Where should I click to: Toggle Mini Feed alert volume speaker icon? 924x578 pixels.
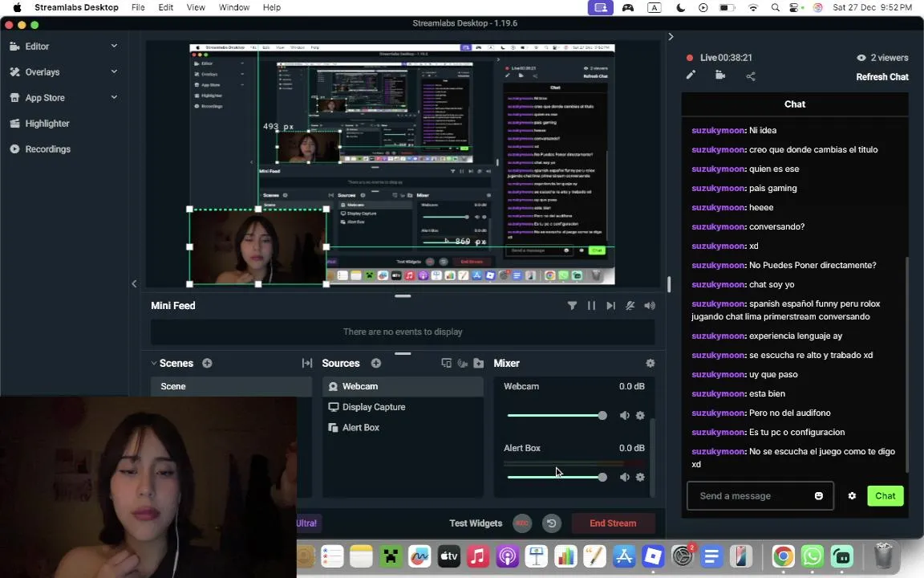[x=650, y=306]
